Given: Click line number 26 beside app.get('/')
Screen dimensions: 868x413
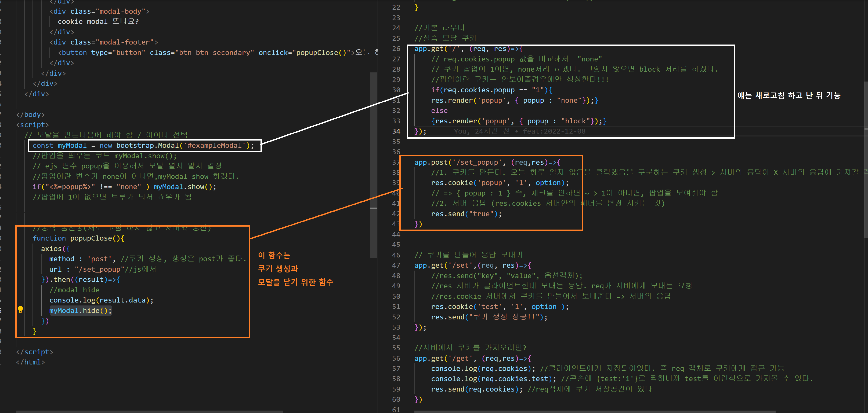Looking at the screenshot, I should [396, 49].
